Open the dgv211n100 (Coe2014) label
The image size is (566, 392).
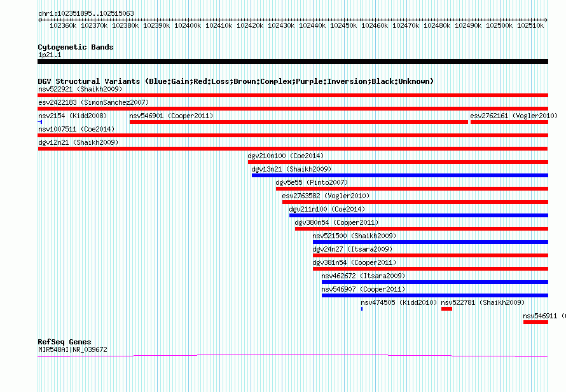pos(327,209)
